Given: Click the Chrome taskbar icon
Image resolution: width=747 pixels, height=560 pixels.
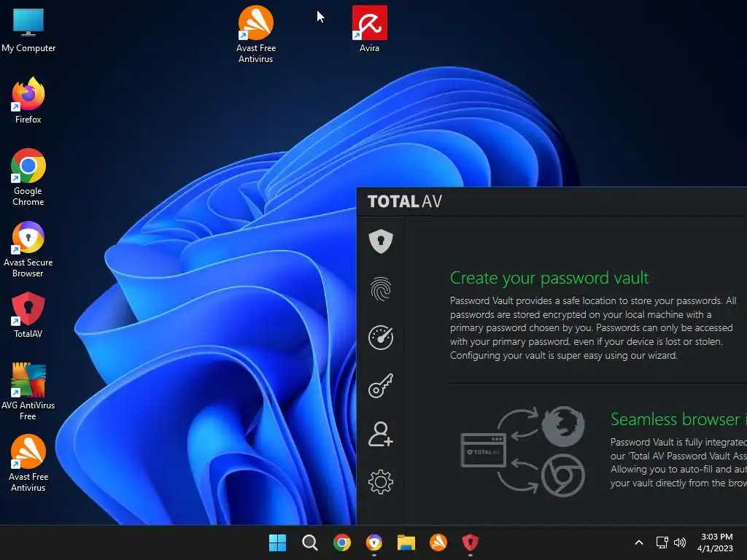Looking at the screenshot, I should click(342, 542).
